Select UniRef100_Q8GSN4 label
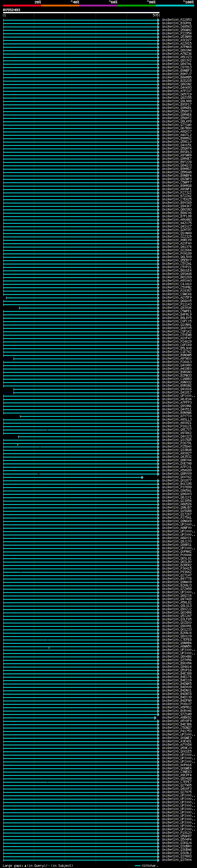This screenshot has height=868, width=197. pyautogui.click(x=176, y=50)
